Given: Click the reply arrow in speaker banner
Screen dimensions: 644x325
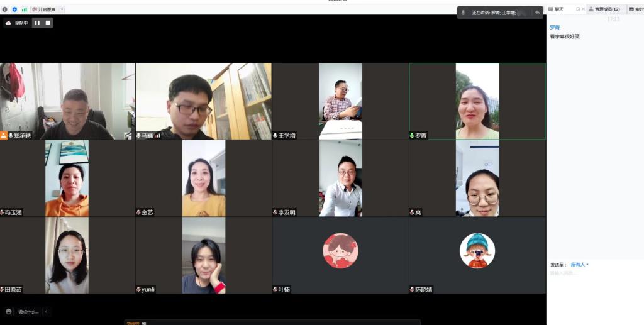Looking at the screenshot, I should tap(537, 13).
